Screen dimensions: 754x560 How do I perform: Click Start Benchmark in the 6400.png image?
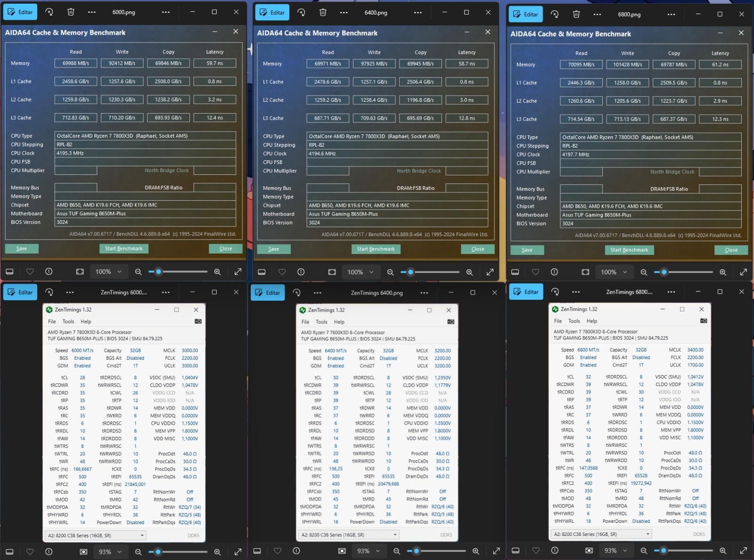[x=376, y=249]
